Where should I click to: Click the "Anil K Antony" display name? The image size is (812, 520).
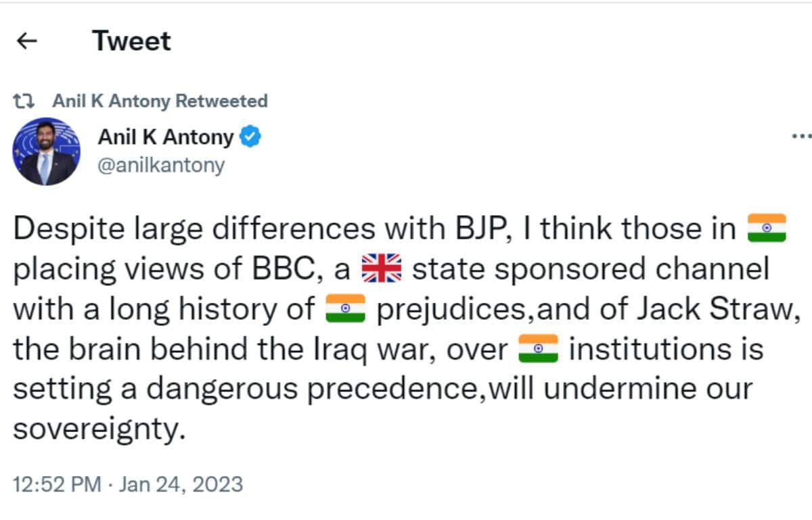click(x=166, y=137)
